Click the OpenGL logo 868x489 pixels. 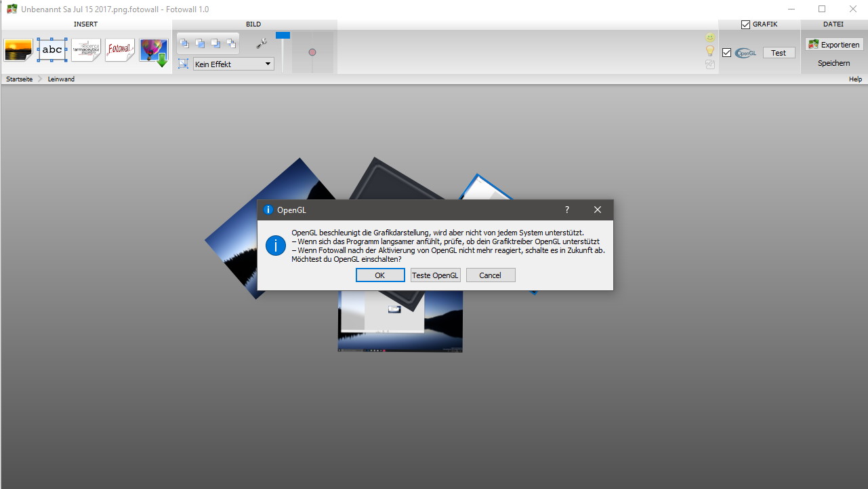coord(746,53)
